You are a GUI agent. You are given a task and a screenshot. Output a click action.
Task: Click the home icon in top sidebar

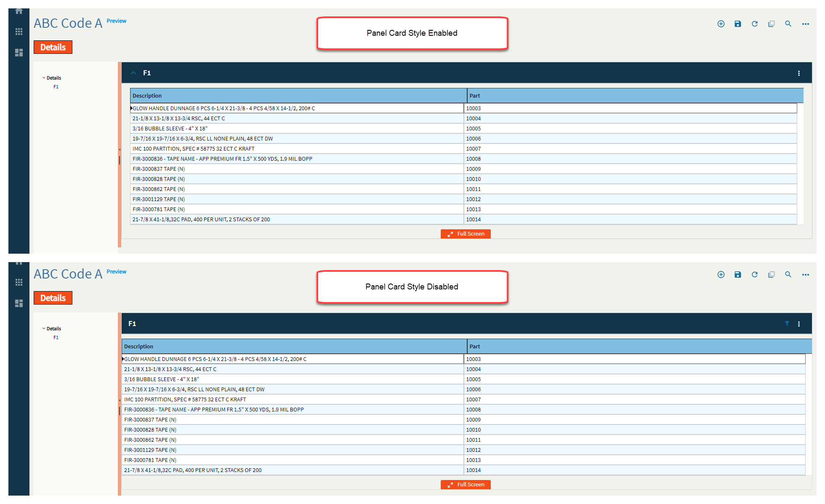click(x=19, y=11)
